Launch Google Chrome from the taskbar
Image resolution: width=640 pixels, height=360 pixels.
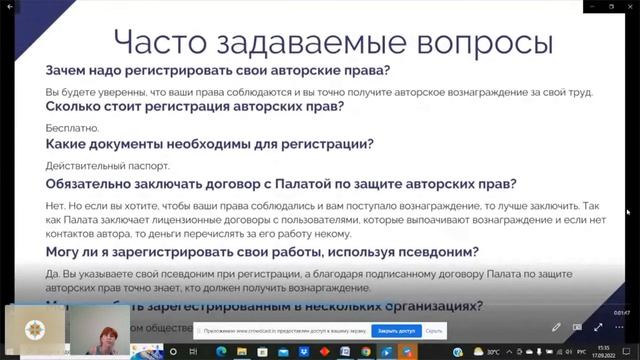click(366, 351)
